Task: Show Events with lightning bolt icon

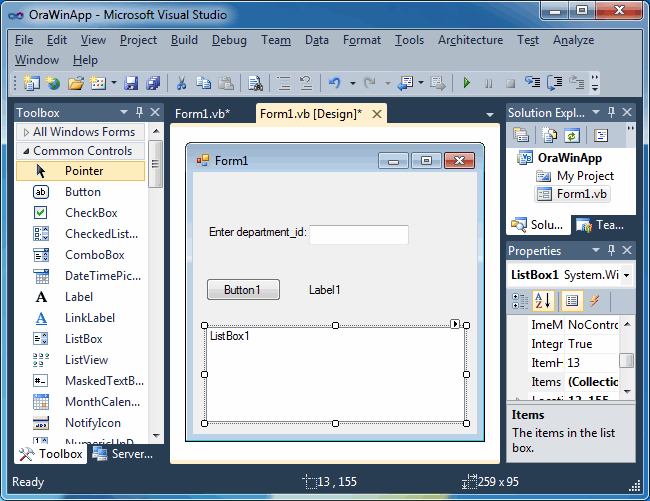Action: pos(594,301)
